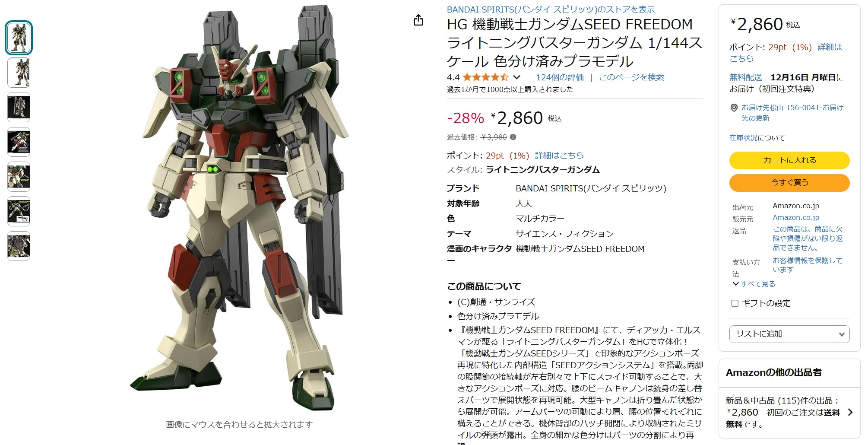Click the location pin icon for delivery address

(x=734, y=108)
